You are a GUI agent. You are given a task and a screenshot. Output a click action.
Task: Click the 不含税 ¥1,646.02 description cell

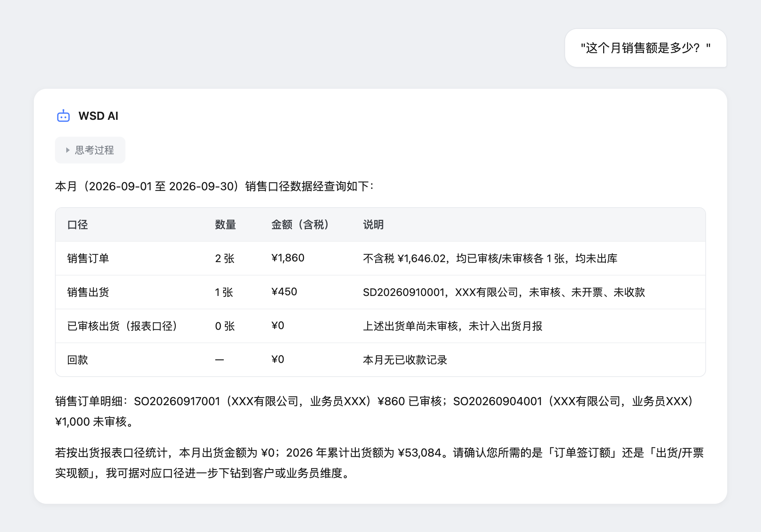(x=490, y=258)
